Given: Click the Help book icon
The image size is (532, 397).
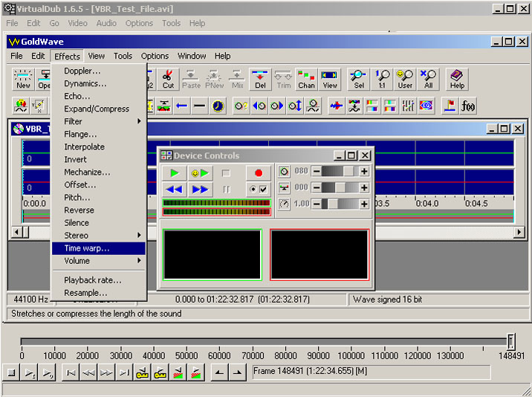Looking at the screenshot, I should click(457, 79).
